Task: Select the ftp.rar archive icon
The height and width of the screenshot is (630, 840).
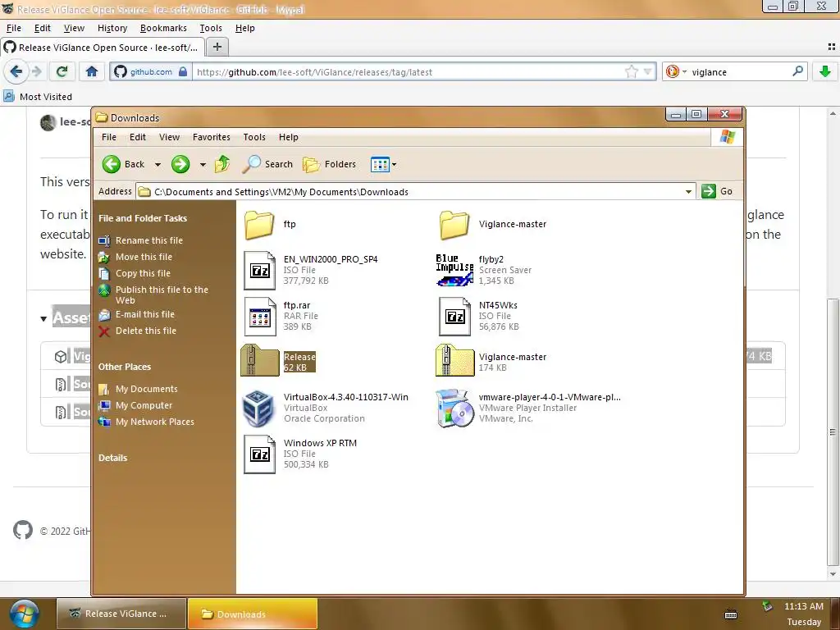Action: click(260, 316)
